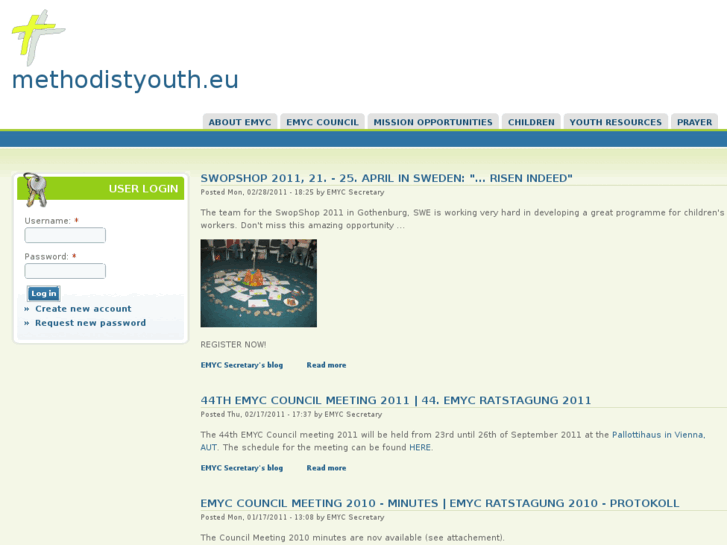The image size is (727, 545).
Task: Open the SwopShop circle photo thumbnail
Action: [x=259, y=283]
